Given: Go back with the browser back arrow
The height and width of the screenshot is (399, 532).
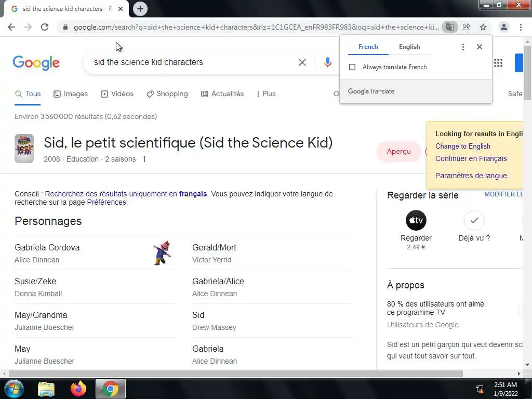Looking at the screenshot, I should [11, 27].
